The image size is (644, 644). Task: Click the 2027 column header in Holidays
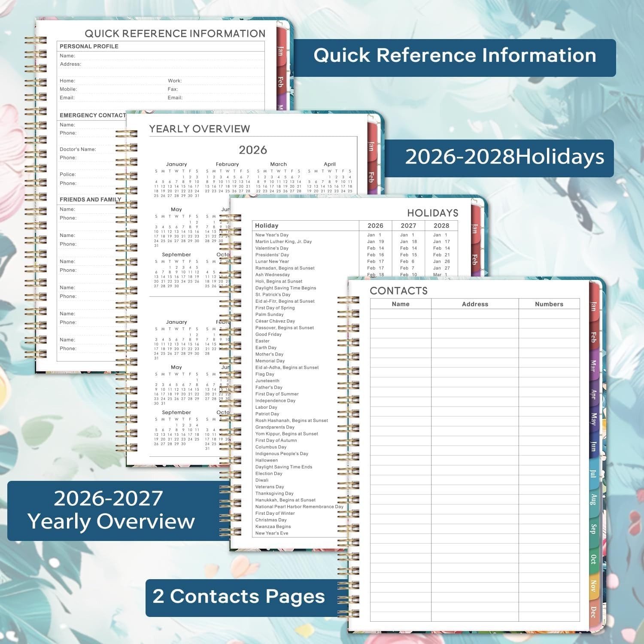[408, 225]
